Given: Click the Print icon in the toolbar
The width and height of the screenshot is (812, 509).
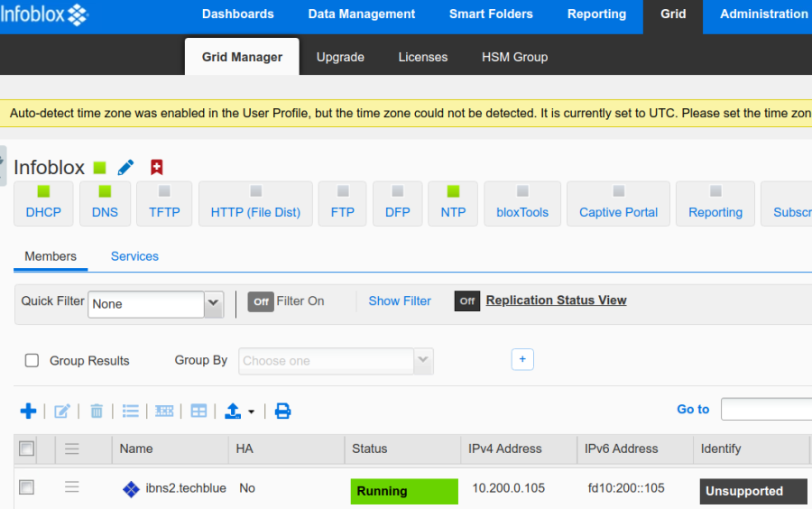Looking at the screenshot, I should pyautogui.click(x=282, y=411).
